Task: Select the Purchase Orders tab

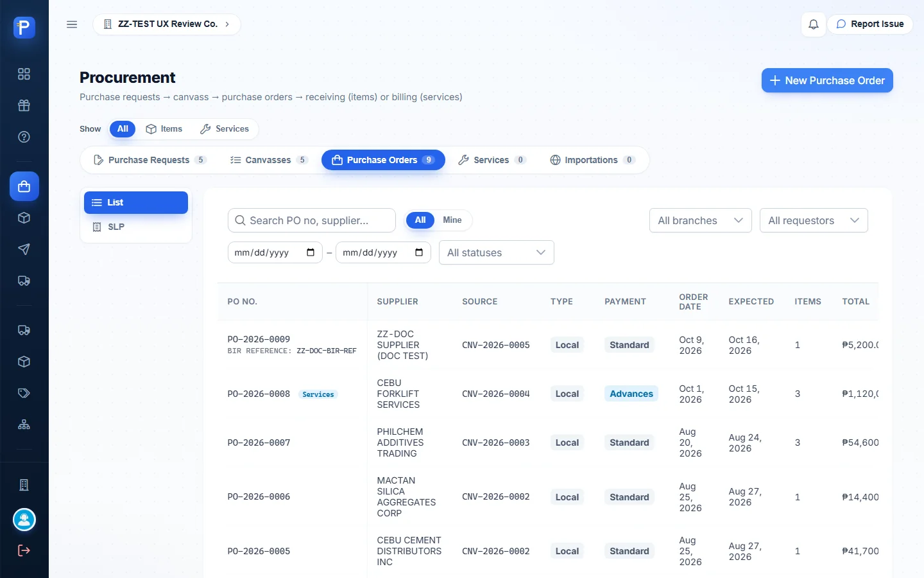Action: [x=383, y=160]
